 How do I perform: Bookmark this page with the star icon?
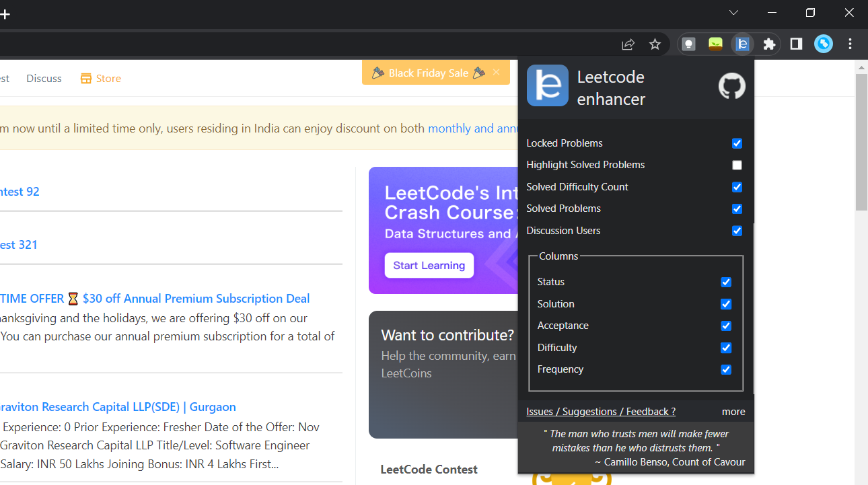point(655,44)
